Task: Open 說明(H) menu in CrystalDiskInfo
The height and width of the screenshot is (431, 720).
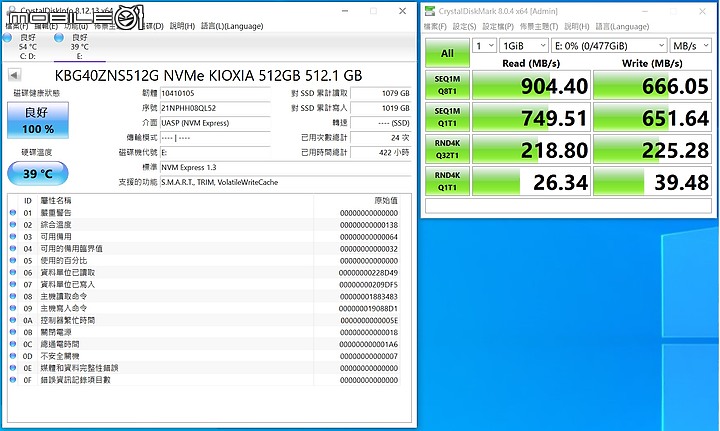Action: (182, 26)
